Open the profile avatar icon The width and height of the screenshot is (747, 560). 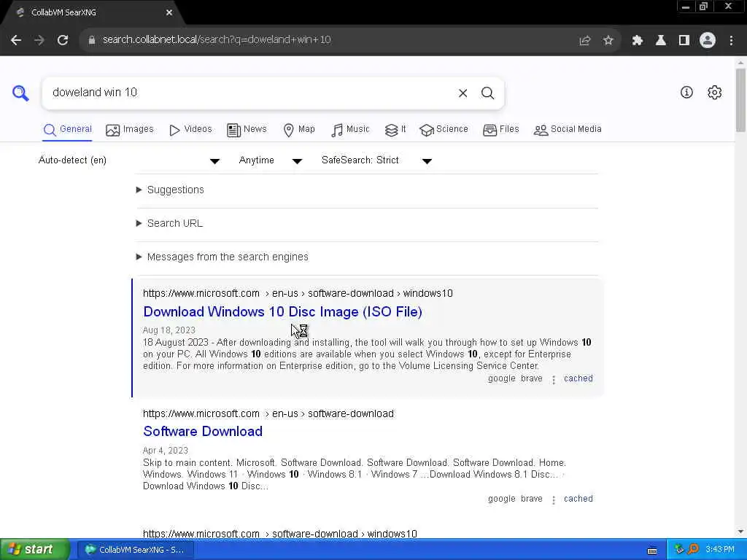[708, 41]
